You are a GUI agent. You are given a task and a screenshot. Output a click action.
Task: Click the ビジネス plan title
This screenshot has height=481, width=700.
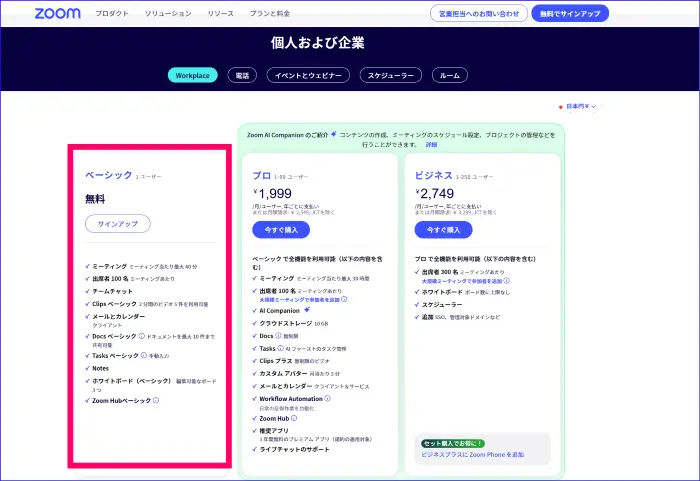click(433, 176)
